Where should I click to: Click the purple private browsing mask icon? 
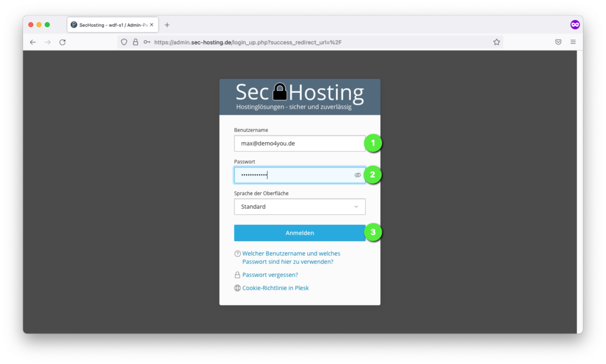tap(575, 25)
